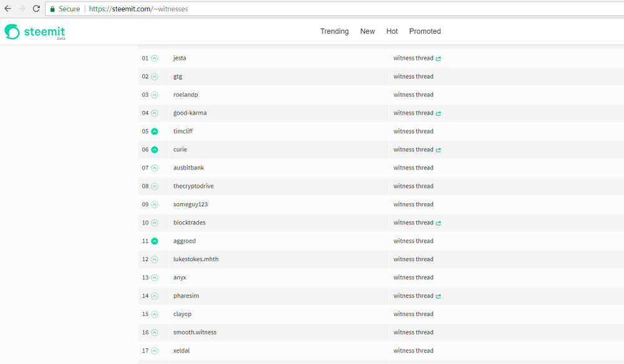Open lukestokes.mhth's witness thread link

click(x=414, y=259)
